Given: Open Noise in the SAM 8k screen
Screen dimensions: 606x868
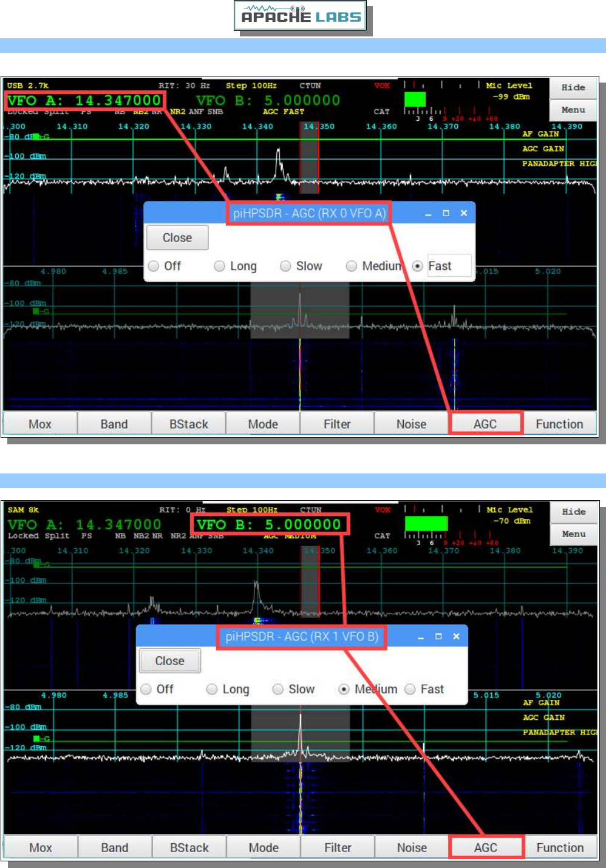Looking at the screenshot, I should pos(412,847).
